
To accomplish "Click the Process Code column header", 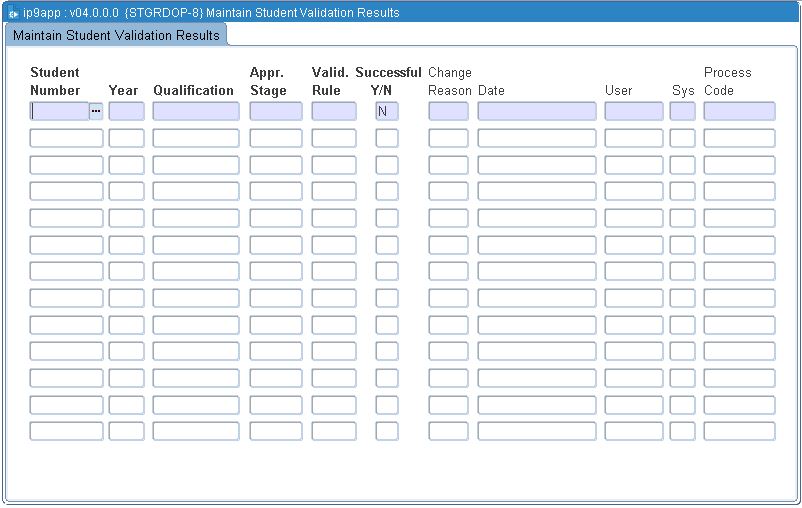I will tap(727, 81).
